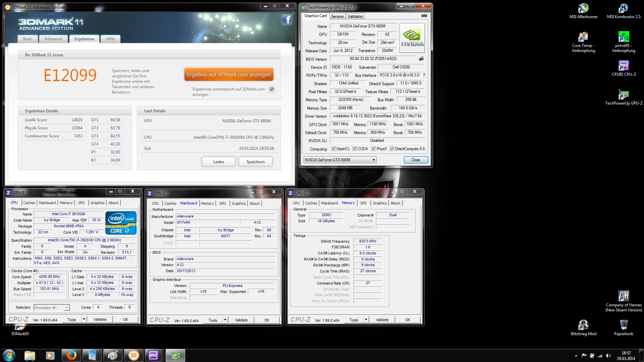Click the GPU-Z screenshot camera icon

tap(424, 16)
